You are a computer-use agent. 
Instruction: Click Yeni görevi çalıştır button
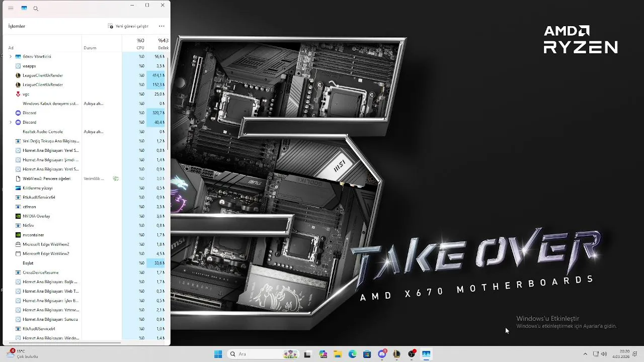[x=129, y=26]
